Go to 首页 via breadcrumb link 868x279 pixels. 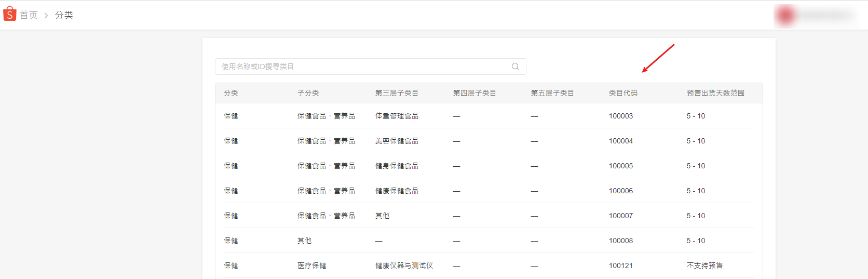(29, 15)
